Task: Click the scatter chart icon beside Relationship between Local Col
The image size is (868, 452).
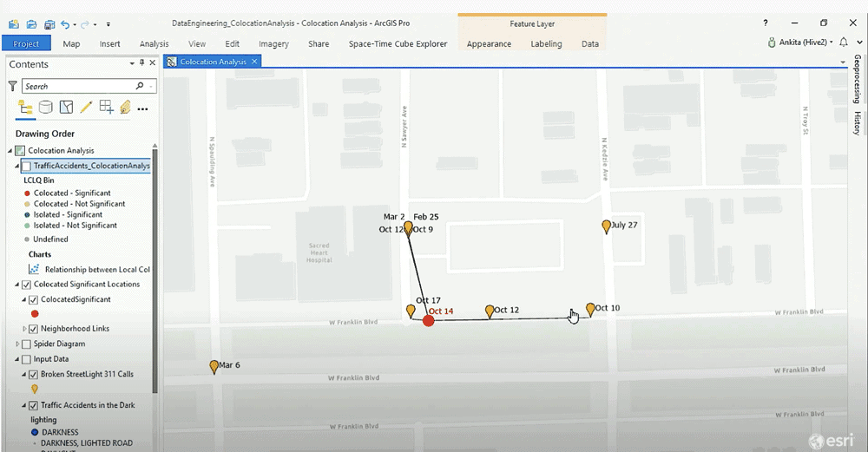Action: coord(35,269)
